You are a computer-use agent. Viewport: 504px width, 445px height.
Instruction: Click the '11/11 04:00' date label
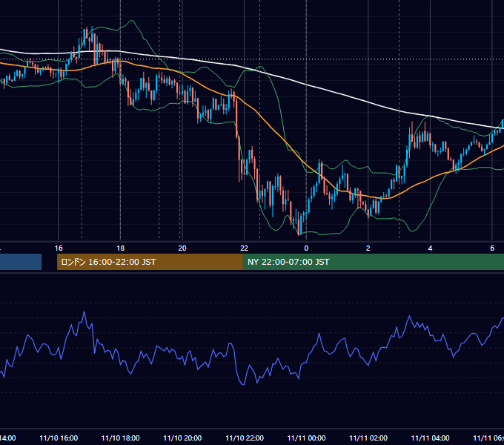[431, 438]
